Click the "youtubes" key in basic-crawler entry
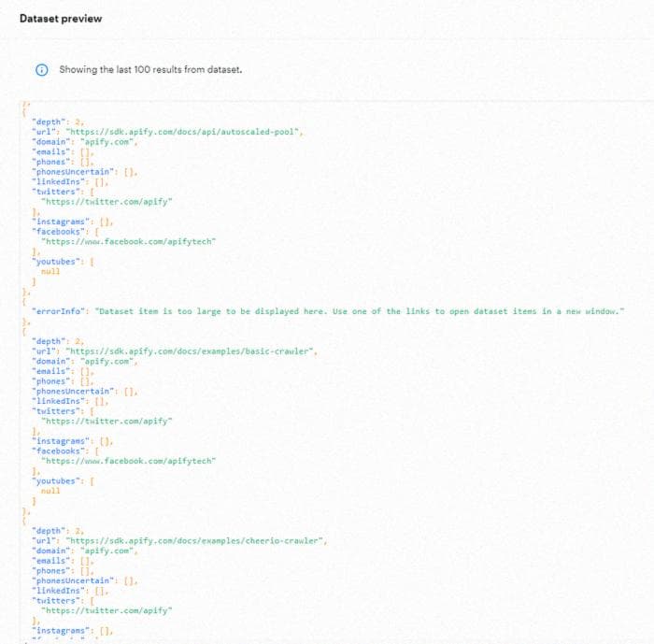The height and width of the screenshot is (644, 654). pyautogui.click(x=56, y=481)
